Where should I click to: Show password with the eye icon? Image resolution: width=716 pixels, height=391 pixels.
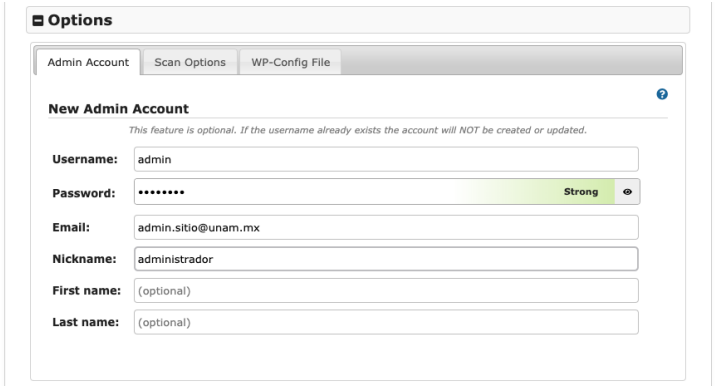point(627,192)
